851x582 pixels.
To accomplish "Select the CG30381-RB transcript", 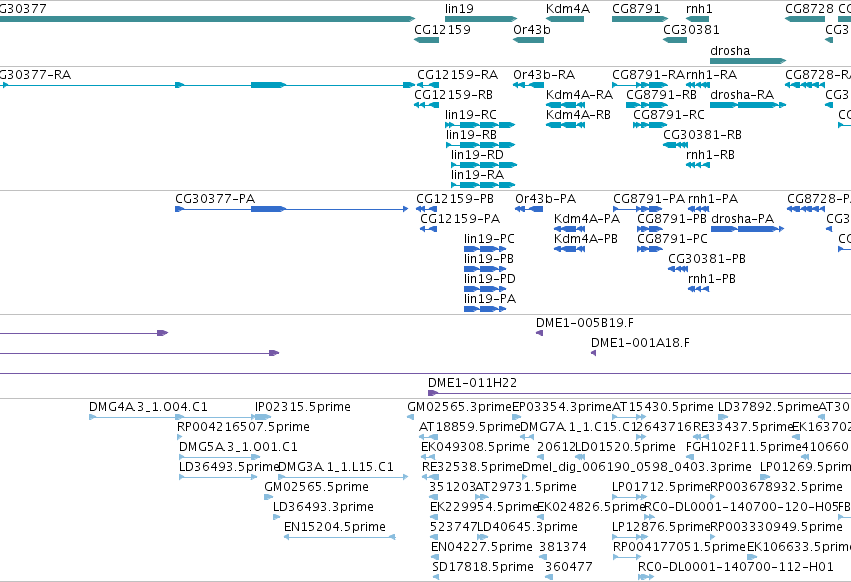I will pos(676,145).
